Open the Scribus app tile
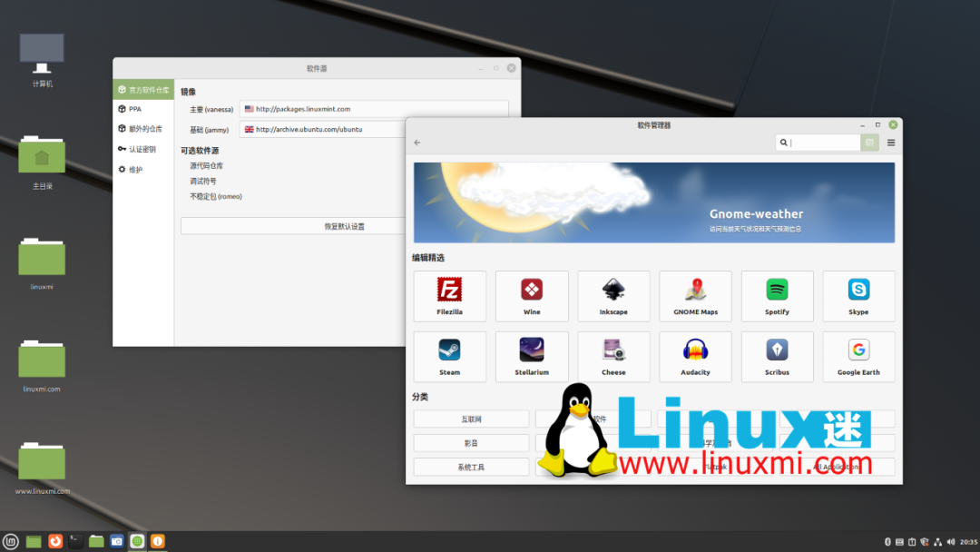The image size is (980, 552). [777, 356]
